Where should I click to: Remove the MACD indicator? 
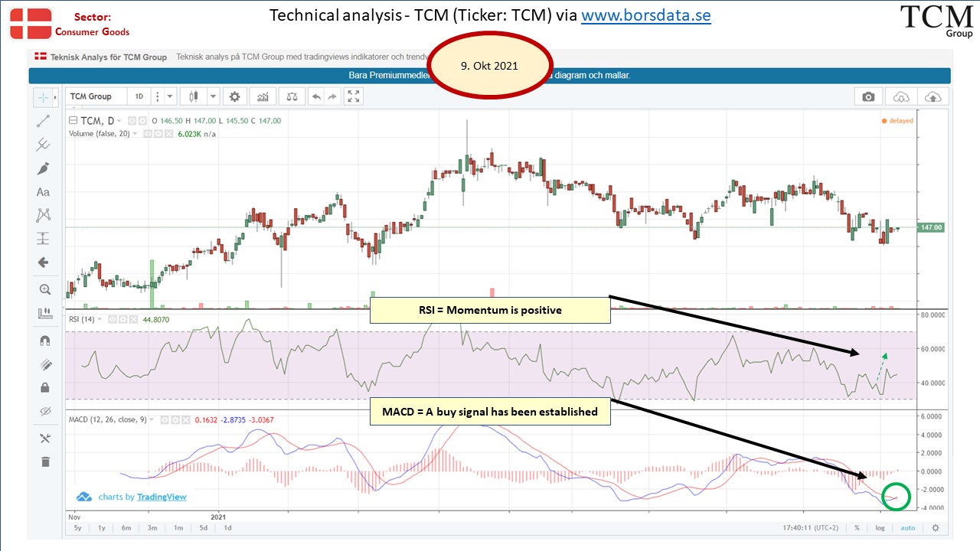185,419
